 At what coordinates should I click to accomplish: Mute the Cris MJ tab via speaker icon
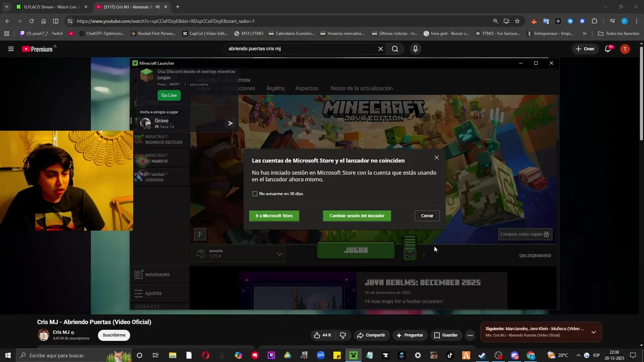157,7
